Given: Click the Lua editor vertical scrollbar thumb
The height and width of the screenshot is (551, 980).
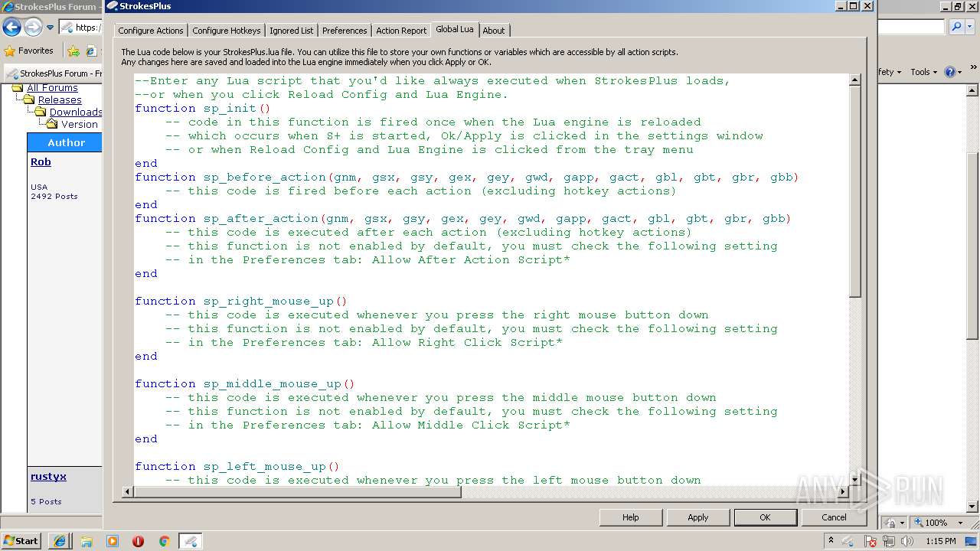Looking at the screenshot, I should pos(855,191).
